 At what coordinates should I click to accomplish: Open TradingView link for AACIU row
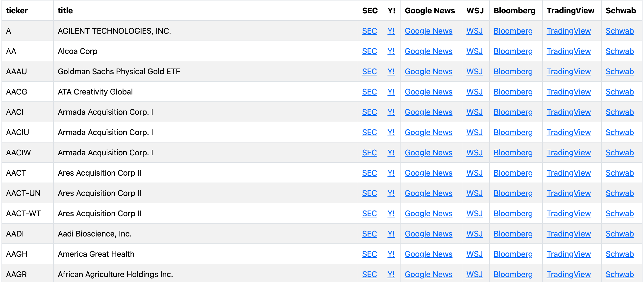[x=568, y=132]
